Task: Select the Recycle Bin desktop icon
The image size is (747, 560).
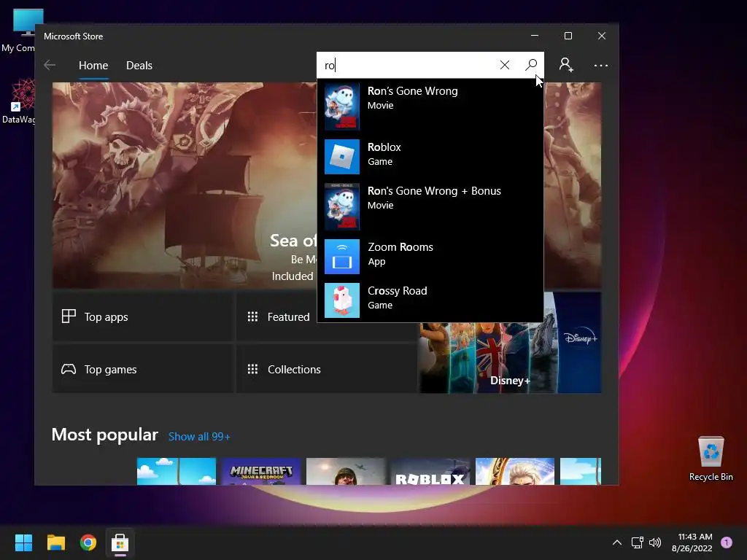Action: 711,459
